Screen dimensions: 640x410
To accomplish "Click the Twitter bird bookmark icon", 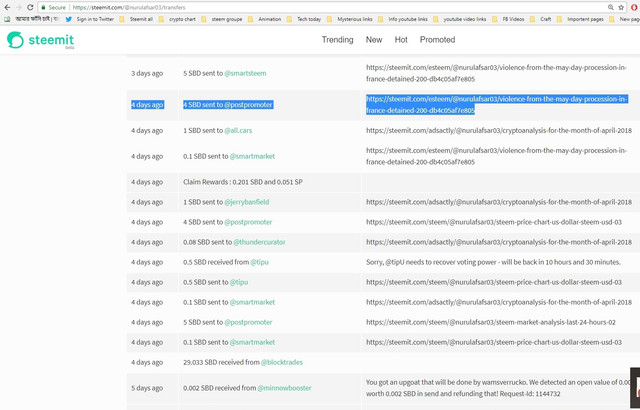I will point(69,19).
